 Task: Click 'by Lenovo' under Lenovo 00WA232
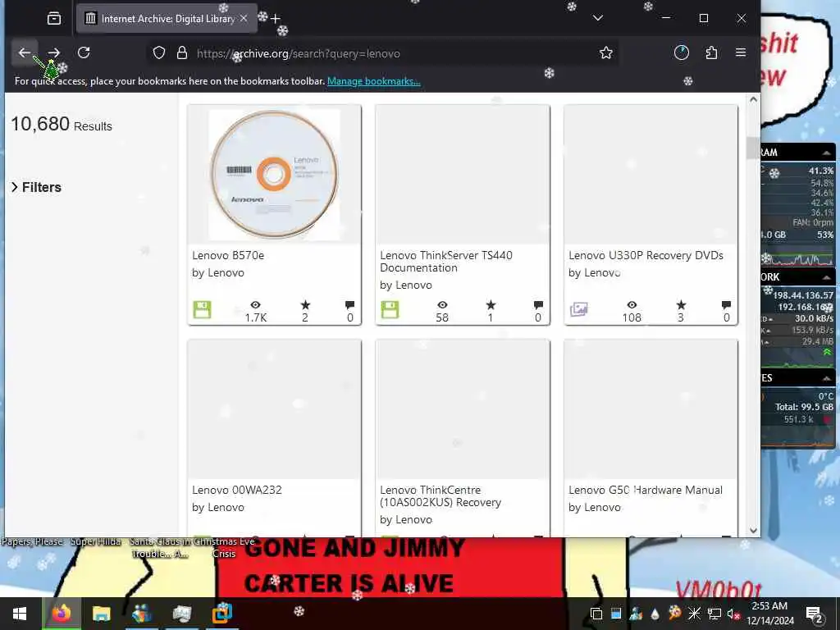(218, 507)
